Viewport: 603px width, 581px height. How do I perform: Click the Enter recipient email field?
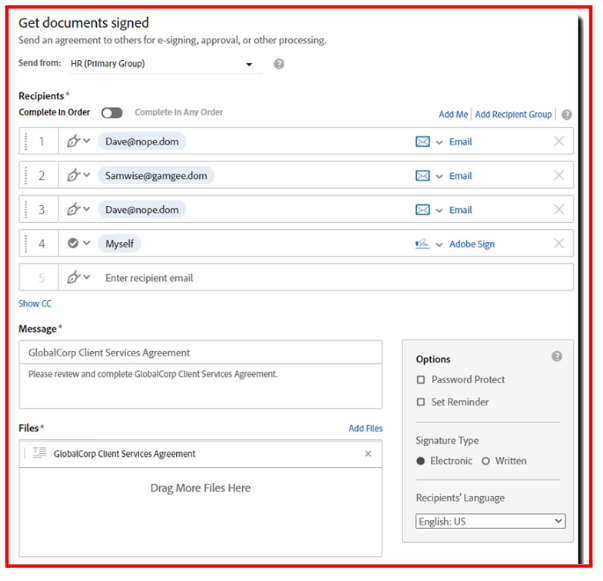[x=300, y=278]
